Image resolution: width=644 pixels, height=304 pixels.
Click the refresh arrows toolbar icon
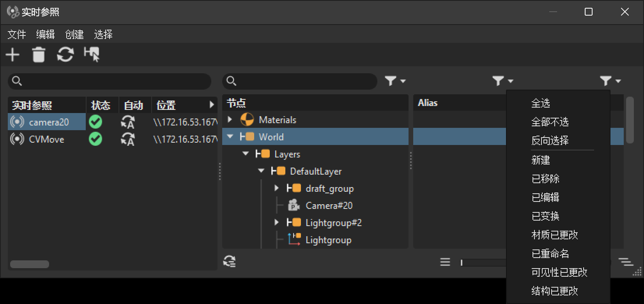[x=65, y=55]
